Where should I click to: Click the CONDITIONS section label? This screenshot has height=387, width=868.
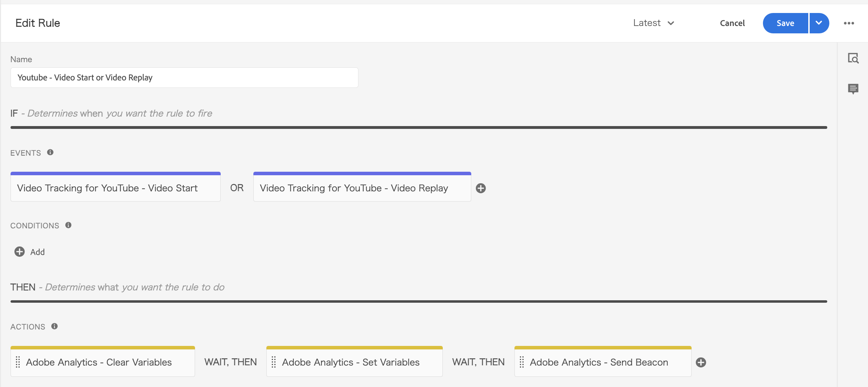(x=35, y=226)
